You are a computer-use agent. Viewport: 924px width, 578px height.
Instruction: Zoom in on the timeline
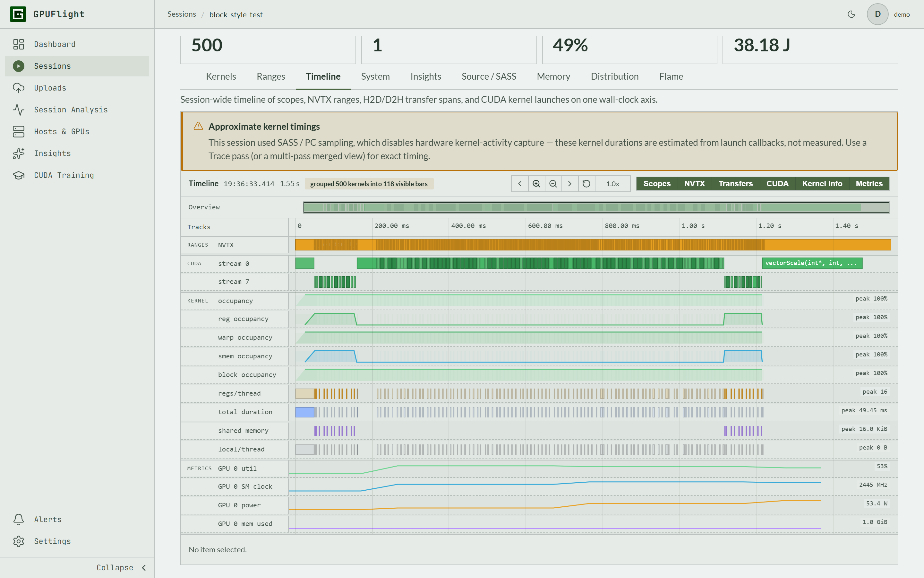click(x=536, y=184)
